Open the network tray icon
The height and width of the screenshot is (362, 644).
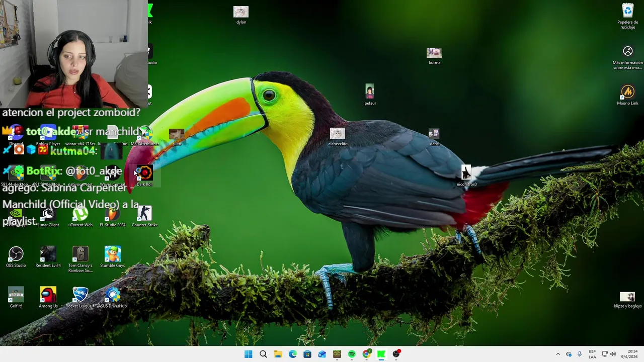point(605,354)
